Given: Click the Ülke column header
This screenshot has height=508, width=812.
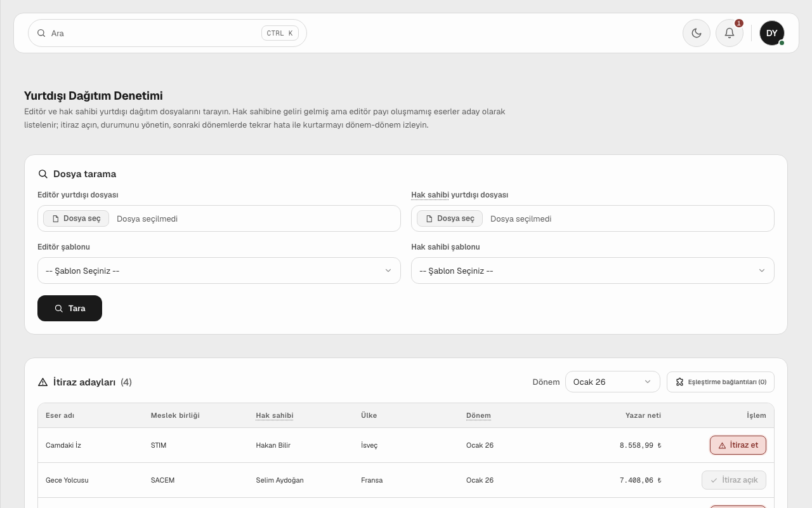Looking at the screenshot, I should (369, 415).
